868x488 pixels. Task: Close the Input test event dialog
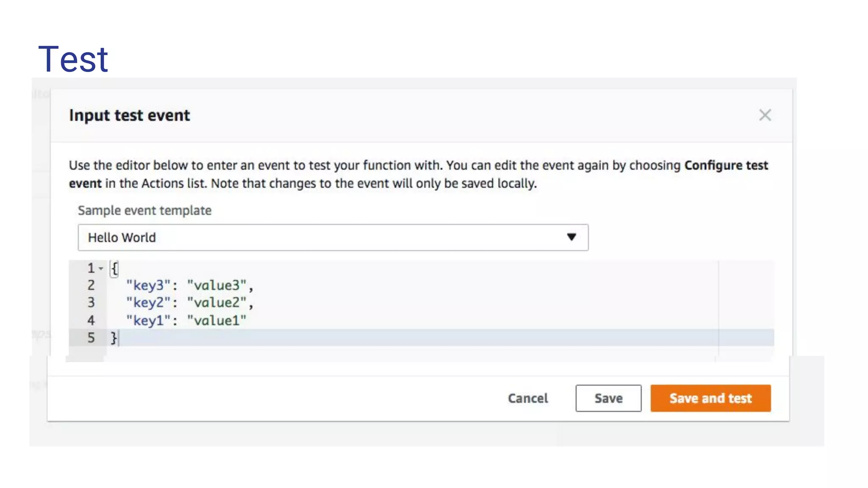tap(765, 115)
